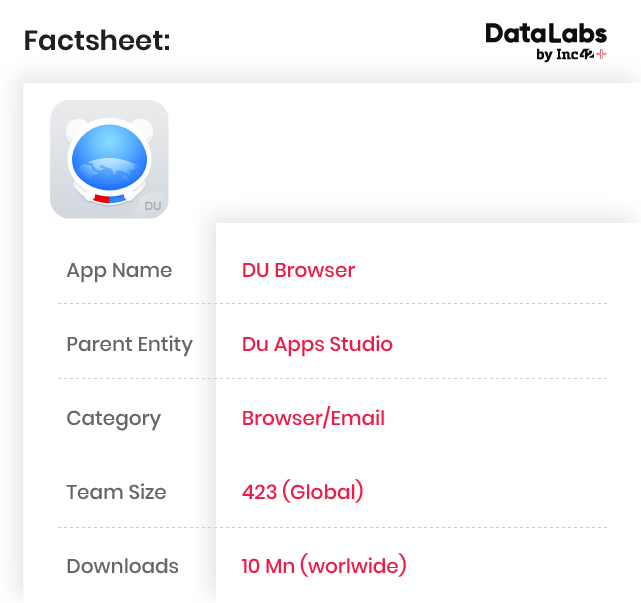Click the DU badge on the app icon
Screen dimensions: 641x603
coord(153,205)
